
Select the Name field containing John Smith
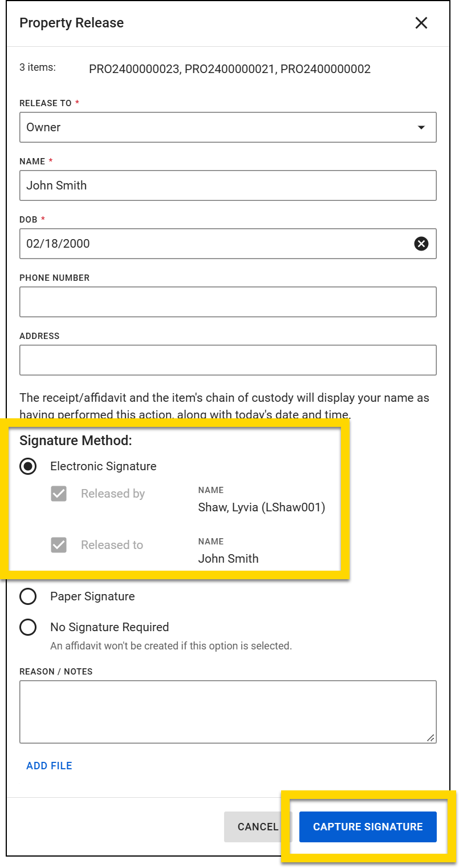(228, 185)
